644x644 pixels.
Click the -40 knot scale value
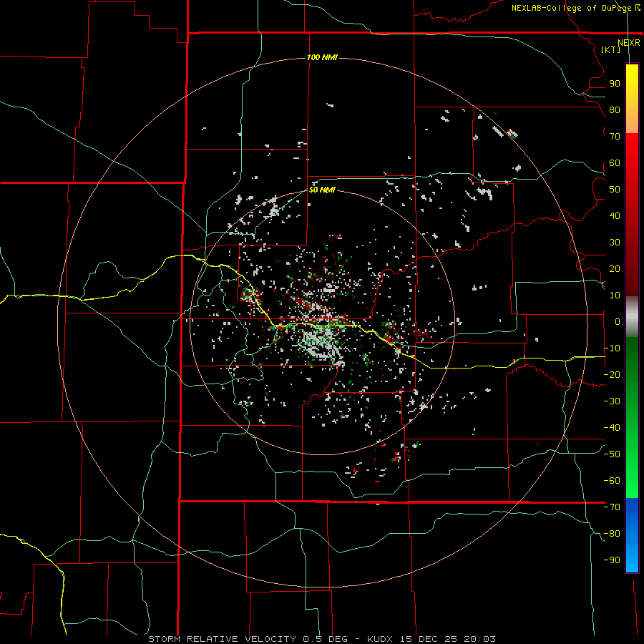tap(612, 428)
